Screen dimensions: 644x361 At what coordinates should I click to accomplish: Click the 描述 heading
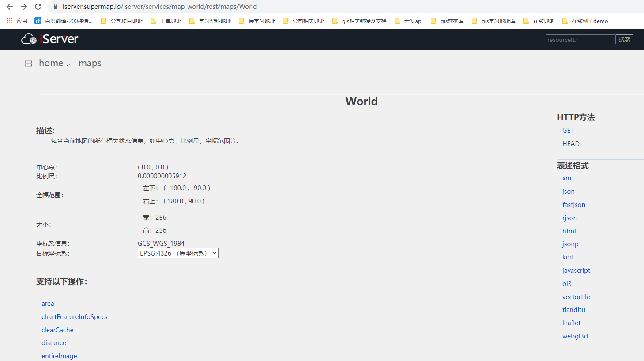pos(45,131)
